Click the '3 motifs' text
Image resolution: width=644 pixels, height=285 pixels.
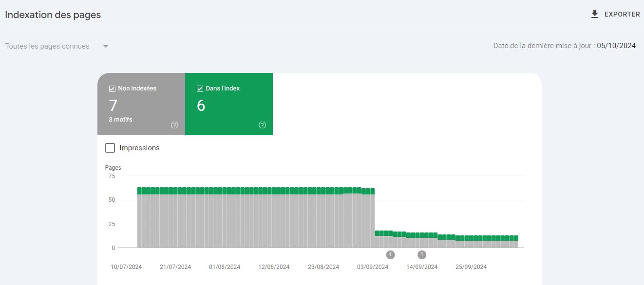[120, 120]
